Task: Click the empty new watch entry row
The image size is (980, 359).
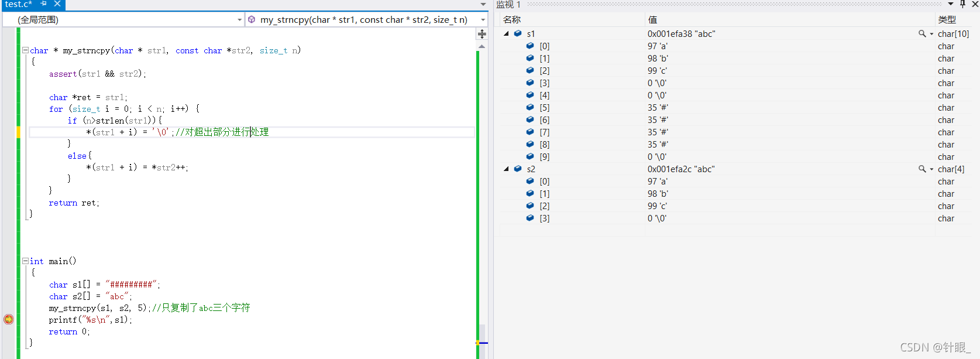Action: click(x=737, y=230)
